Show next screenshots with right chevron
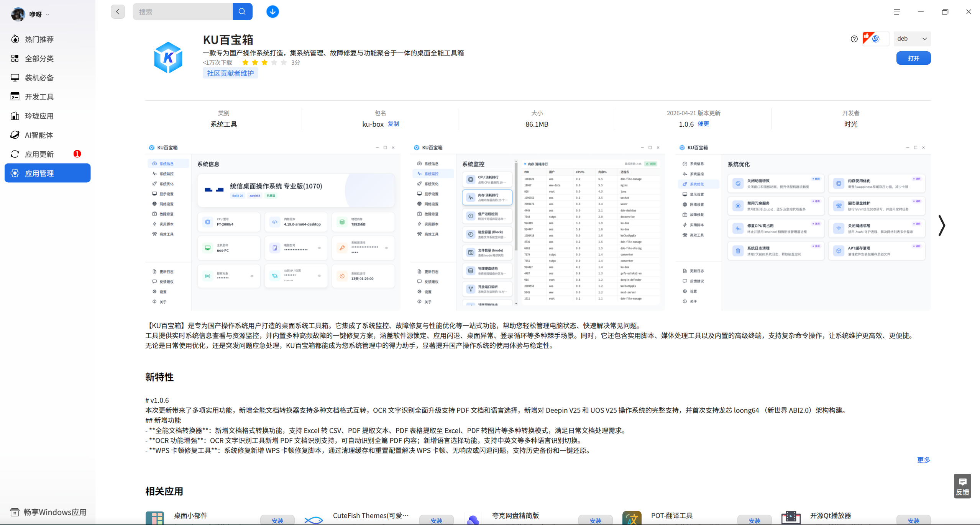The height and width of the screenshot is (525, 980). coord(942,226)
